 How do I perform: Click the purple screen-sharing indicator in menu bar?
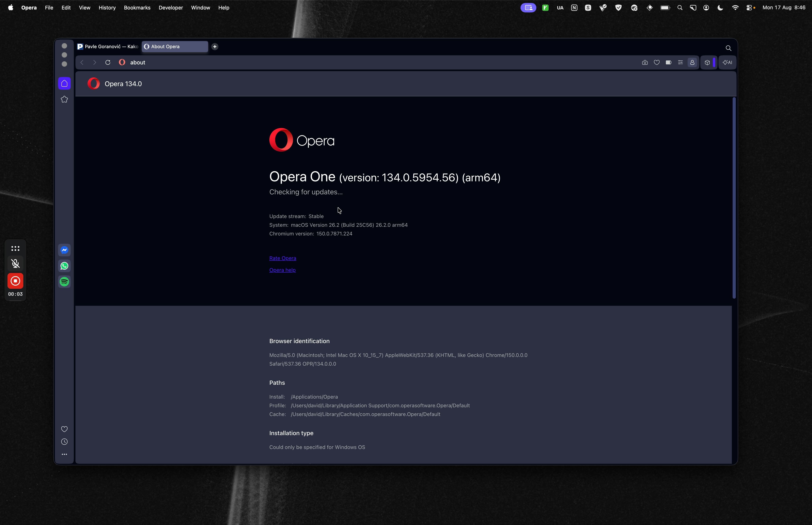(x=528, y=8)
